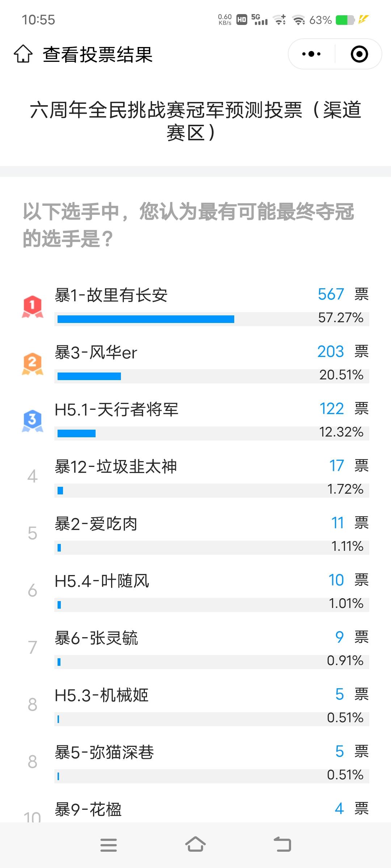Tap the 57.27% progress bar
Screen dimensions: 391x868
pyautogui.click(x=212, y=319)
